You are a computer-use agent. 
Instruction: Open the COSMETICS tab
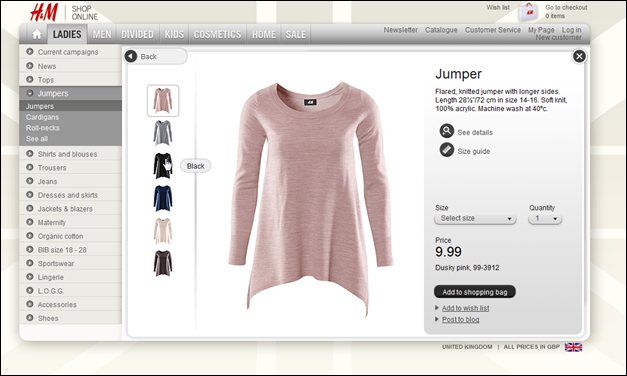(x=218, y=34)
